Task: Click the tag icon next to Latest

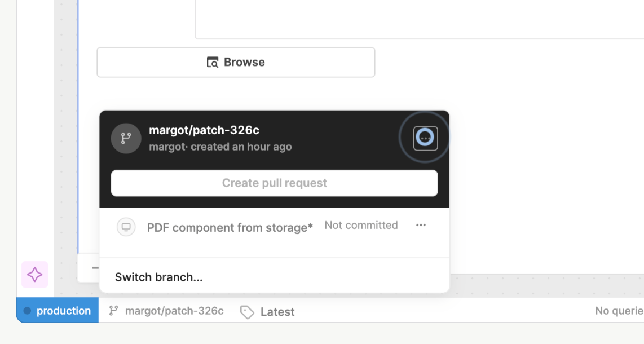Action: tap(246, 312)
